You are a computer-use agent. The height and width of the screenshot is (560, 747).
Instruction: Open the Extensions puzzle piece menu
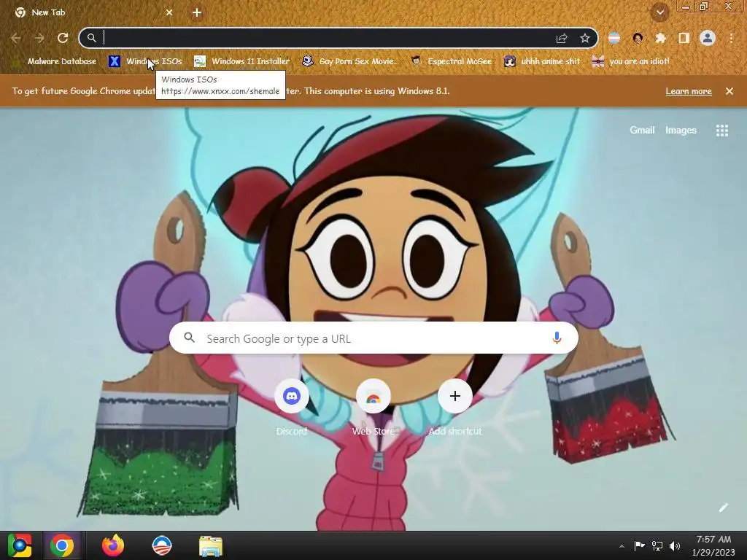point(661,38)
